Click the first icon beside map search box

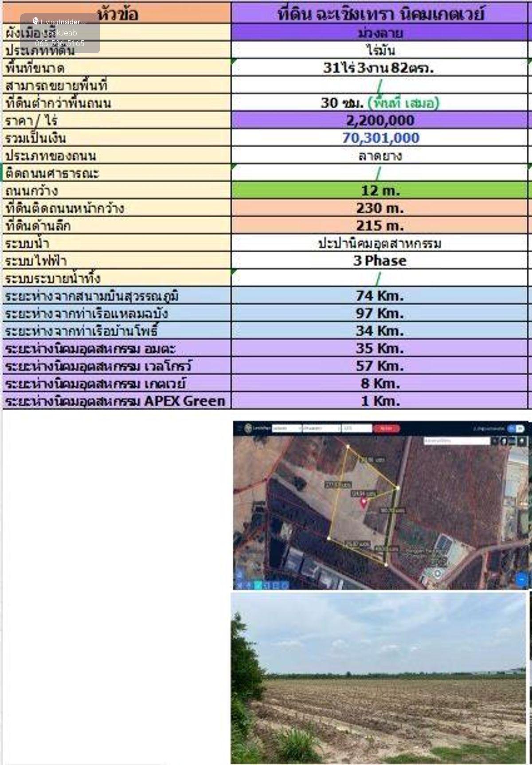[496, 441]
